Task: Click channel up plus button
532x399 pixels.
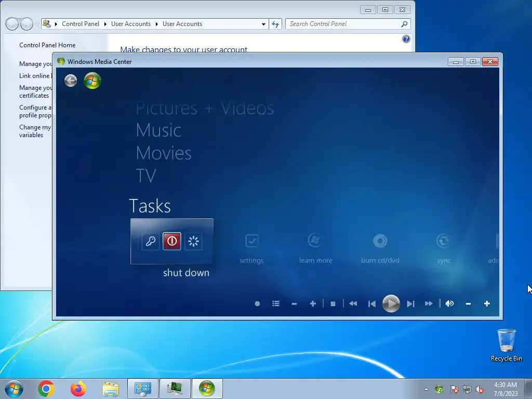Action: pyautogui.click(x=313, y=303)
